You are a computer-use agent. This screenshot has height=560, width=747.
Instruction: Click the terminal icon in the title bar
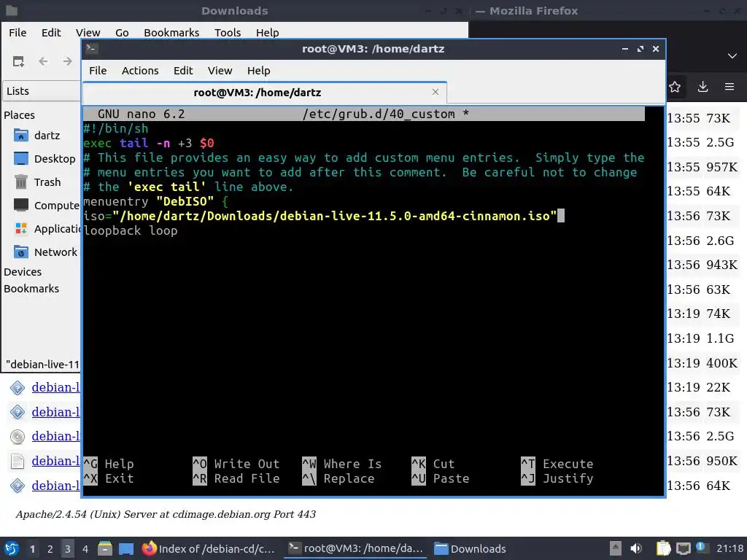92,49
